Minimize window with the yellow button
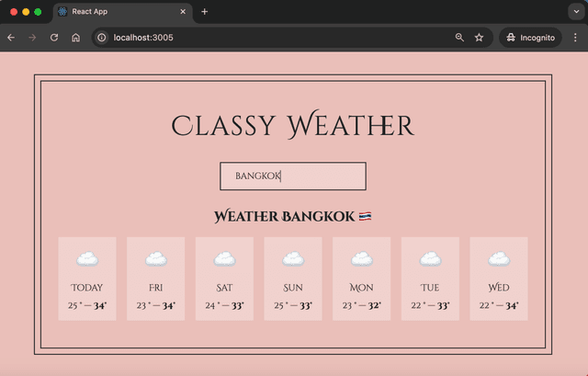The width and height of the screenshot is (588, 376). (26, 12)
